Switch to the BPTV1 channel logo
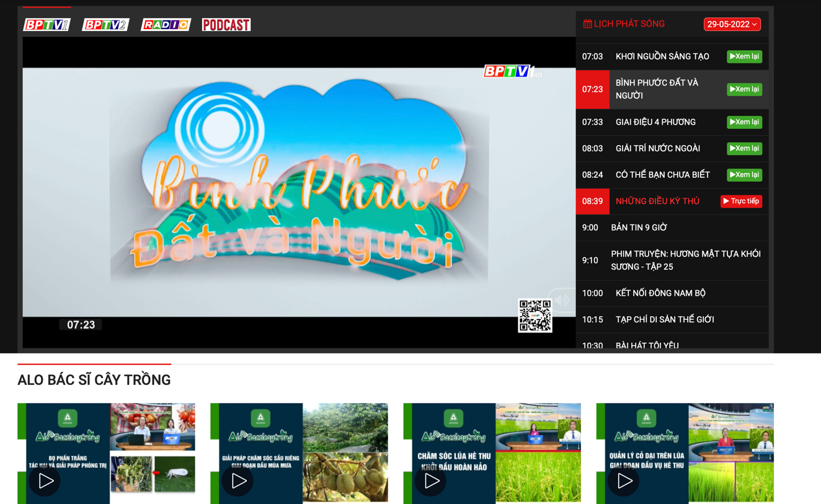Screen dimensions: 821x504 click(47, 25)
